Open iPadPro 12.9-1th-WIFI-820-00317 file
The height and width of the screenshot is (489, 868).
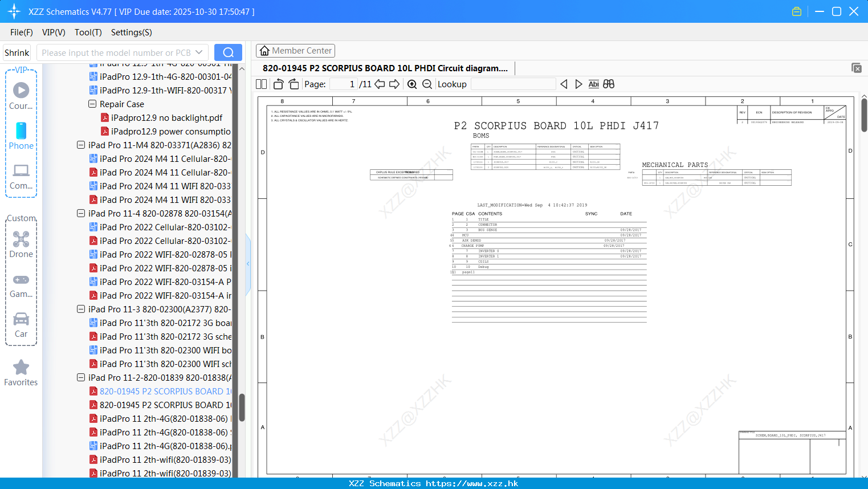[160, 90]
